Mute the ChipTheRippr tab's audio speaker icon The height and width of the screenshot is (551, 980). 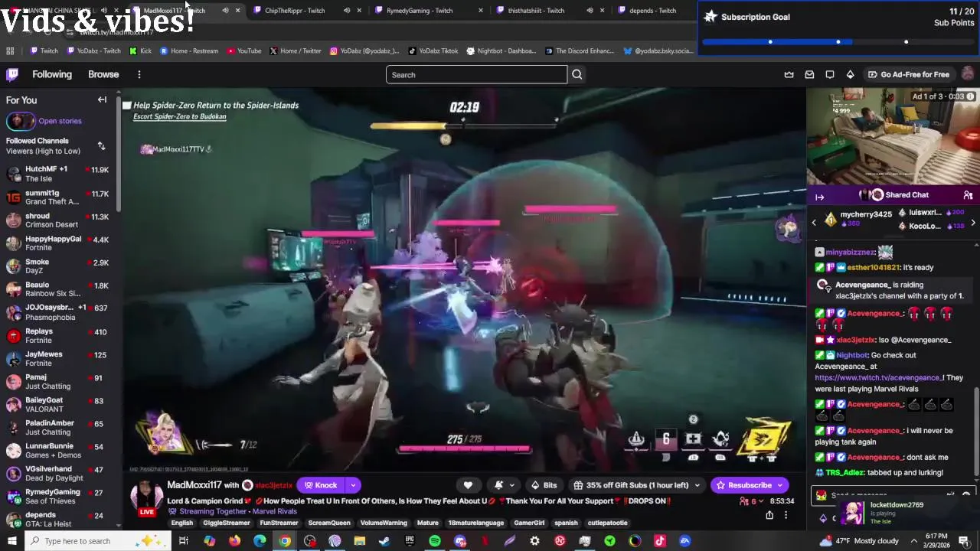(347, 10)
